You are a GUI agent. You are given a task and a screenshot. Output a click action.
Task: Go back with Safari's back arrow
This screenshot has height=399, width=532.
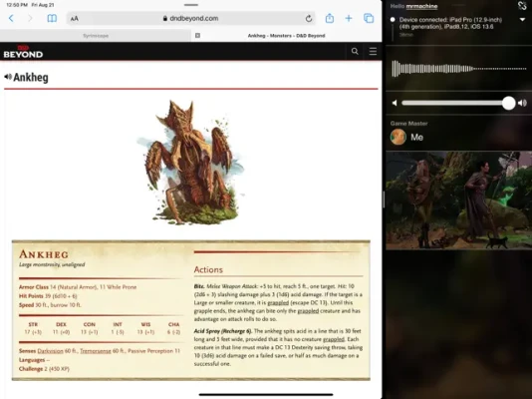pyautogui.click(x=11, y=18)
